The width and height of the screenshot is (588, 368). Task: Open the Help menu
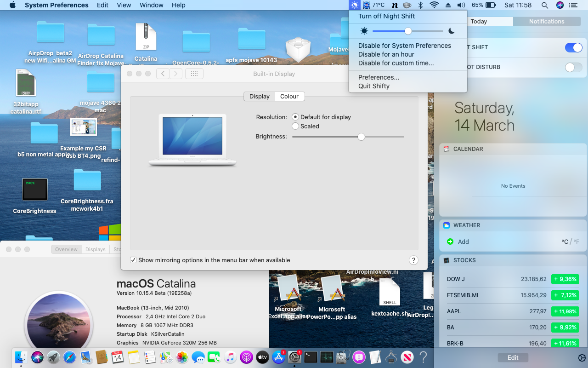(x=179, y=5)
